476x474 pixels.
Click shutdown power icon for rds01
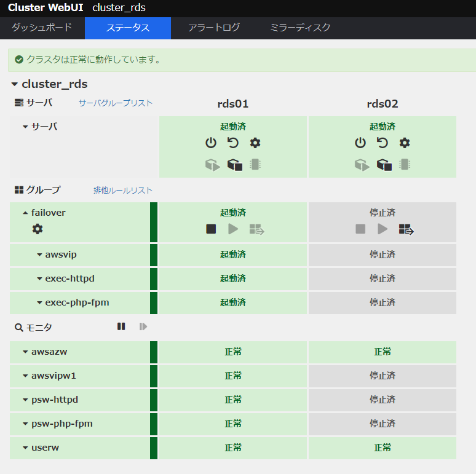click(x=211, y=143)
